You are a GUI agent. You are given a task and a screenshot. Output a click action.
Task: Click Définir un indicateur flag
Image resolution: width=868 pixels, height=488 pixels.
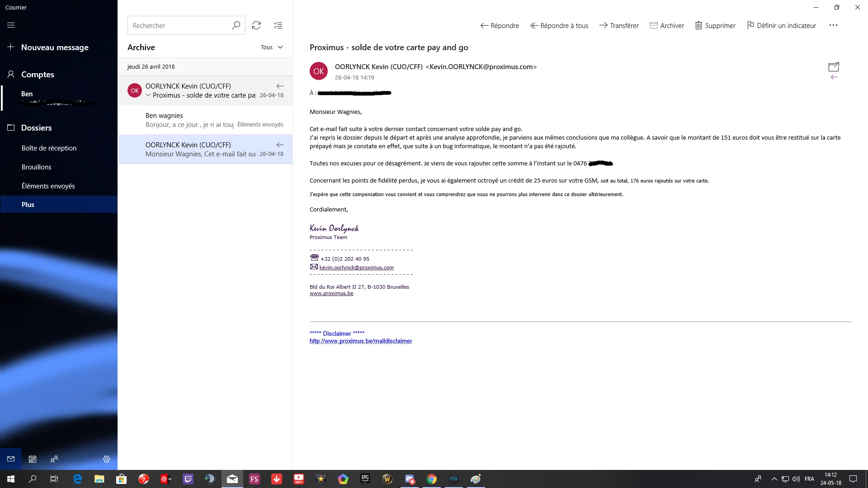[782, 25]
